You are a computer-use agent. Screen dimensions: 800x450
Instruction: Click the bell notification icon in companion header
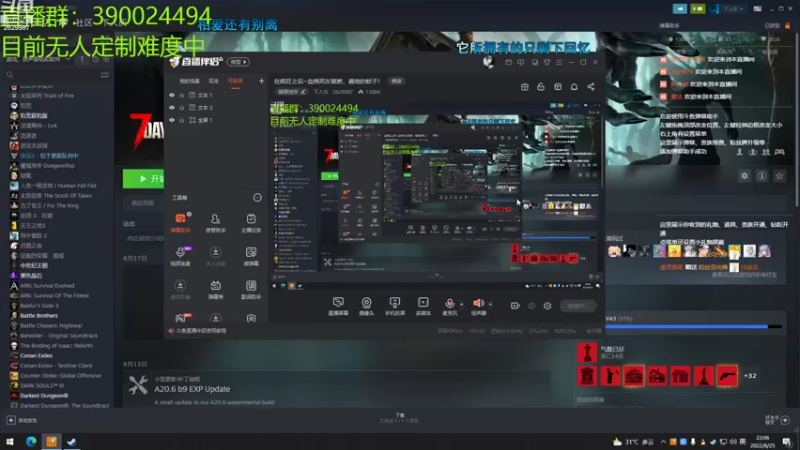coord(574,87)
